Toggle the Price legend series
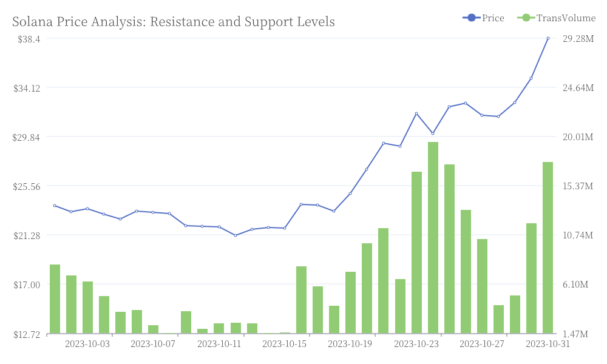The height and width of the screenshot is (364, 607). pos(483,18)
